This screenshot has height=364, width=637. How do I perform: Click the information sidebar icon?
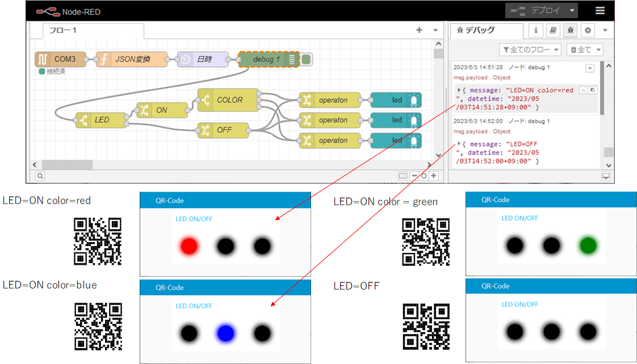pos(535,30)
